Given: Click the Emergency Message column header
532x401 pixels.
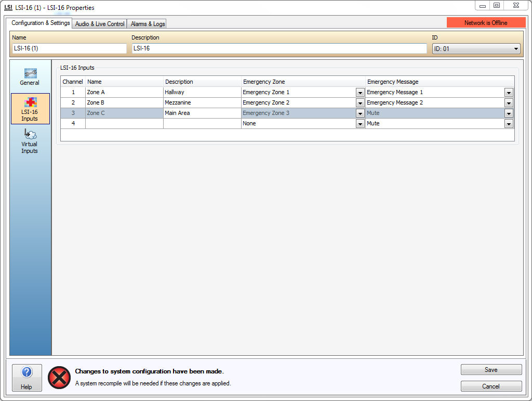Looking at the screenshot, I should [x=440, y=82].
